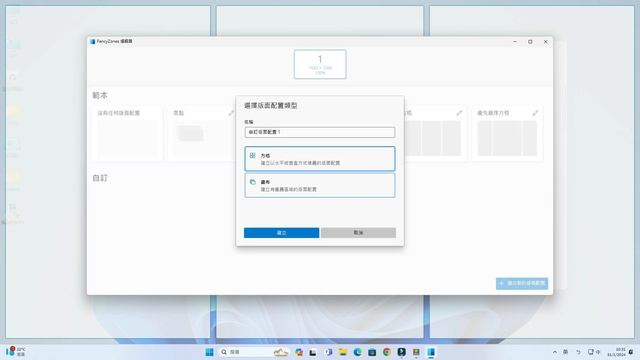This screenshot has width=640, height=360.
Task: Choose the Priority Grid (優先順序方格) template card
Action: (507, 134)
